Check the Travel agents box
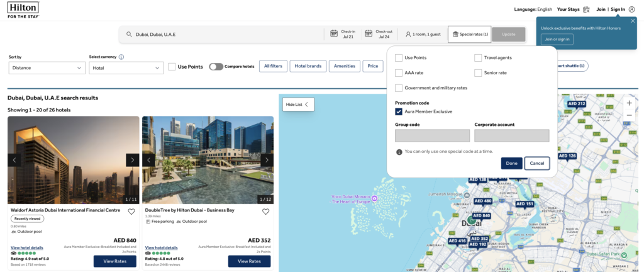 click(x=478, y=58)
